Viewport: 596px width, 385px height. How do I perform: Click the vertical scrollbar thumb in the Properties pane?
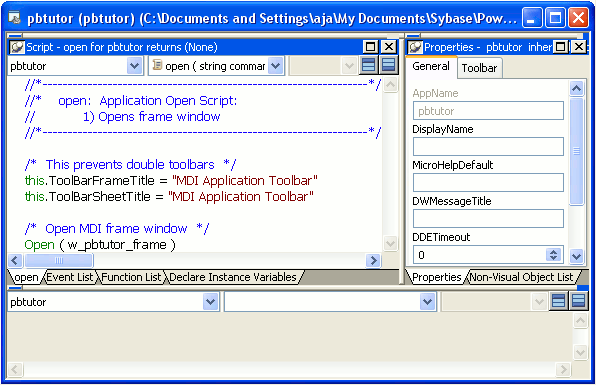point(577,151)
